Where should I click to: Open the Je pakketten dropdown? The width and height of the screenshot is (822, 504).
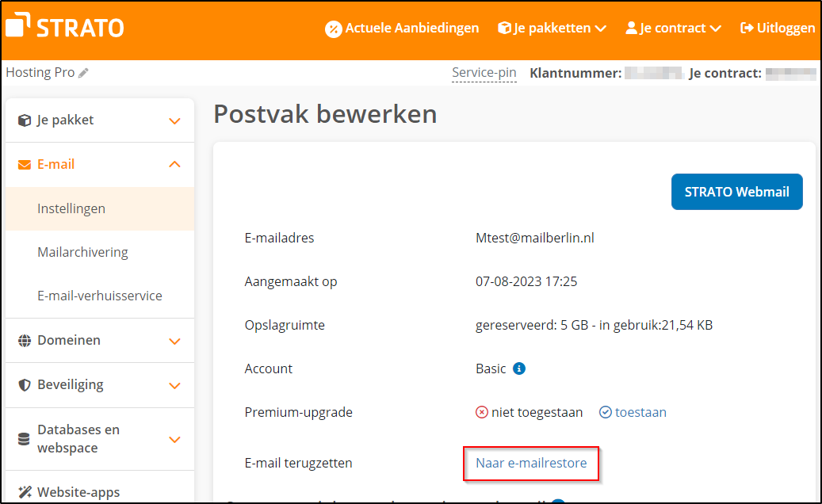coord(552,28)
